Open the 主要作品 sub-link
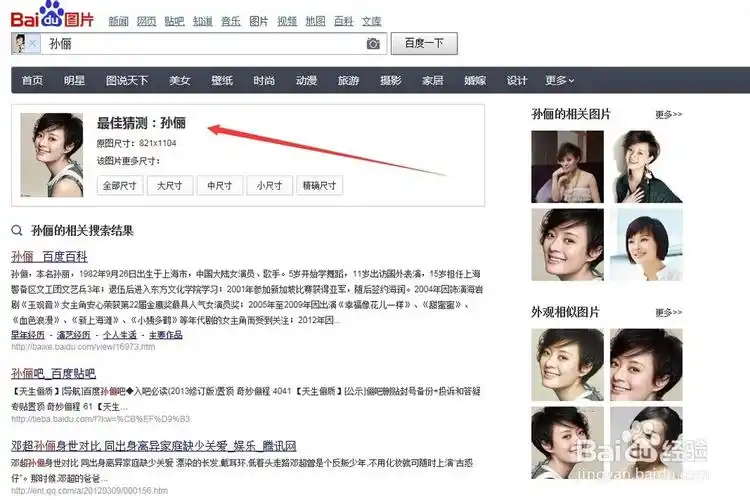 165,335
